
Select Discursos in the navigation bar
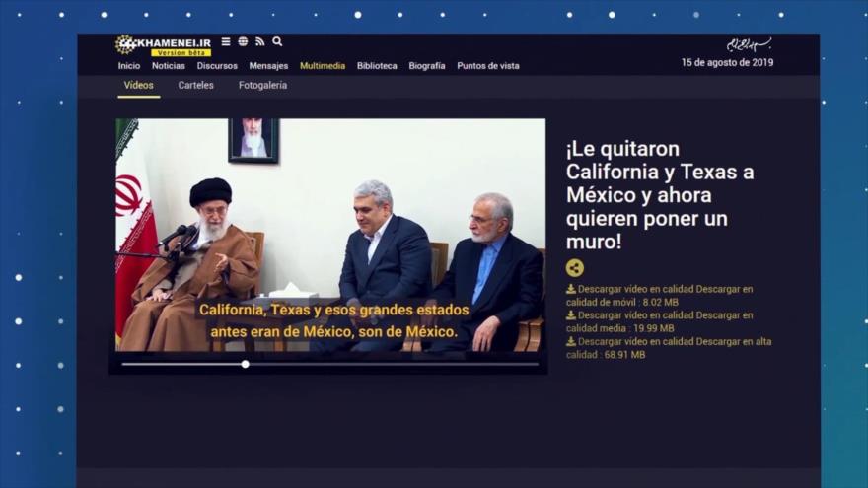tap(217, 66)
